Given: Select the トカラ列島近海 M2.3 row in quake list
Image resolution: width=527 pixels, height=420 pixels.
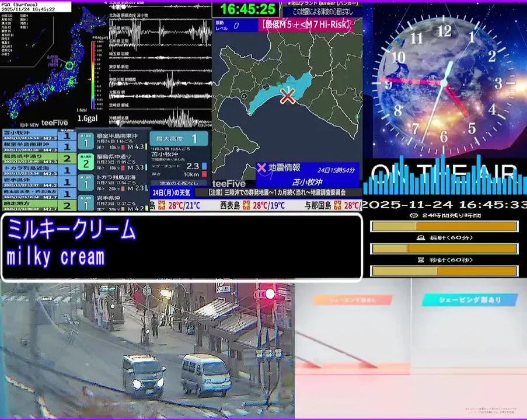Looking at the screenshot, I should coord(39,170).
